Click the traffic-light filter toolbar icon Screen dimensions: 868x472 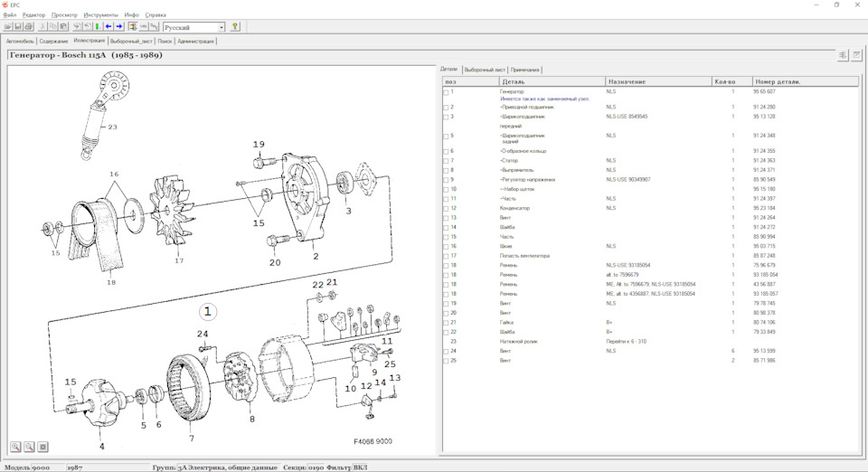coord(133,26)
